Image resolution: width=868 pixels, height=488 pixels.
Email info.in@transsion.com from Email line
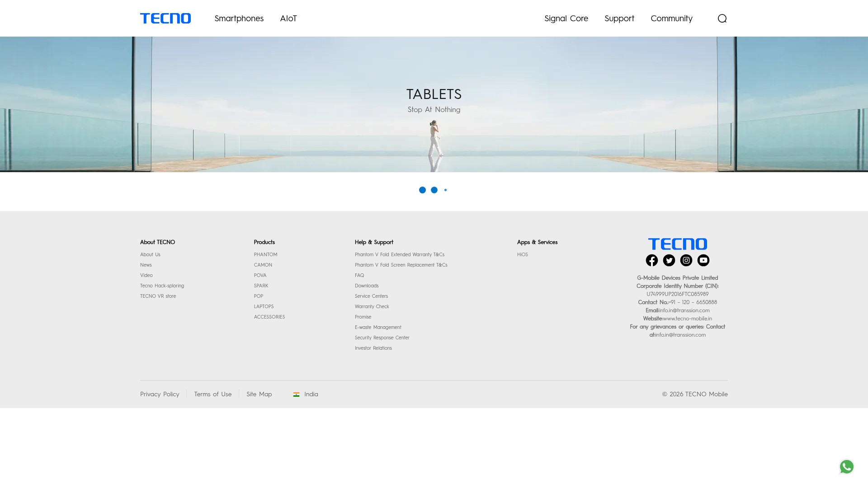click(x=684, y=310)
